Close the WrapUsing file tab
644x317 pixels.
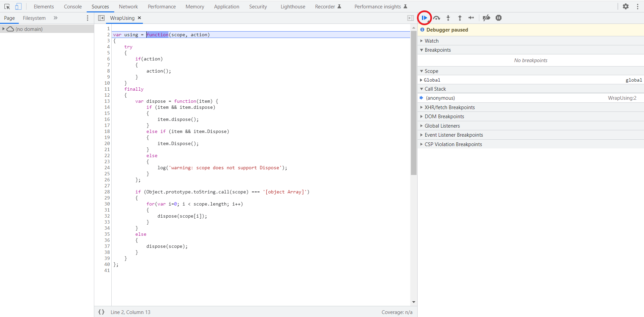[x=139, y=18]
